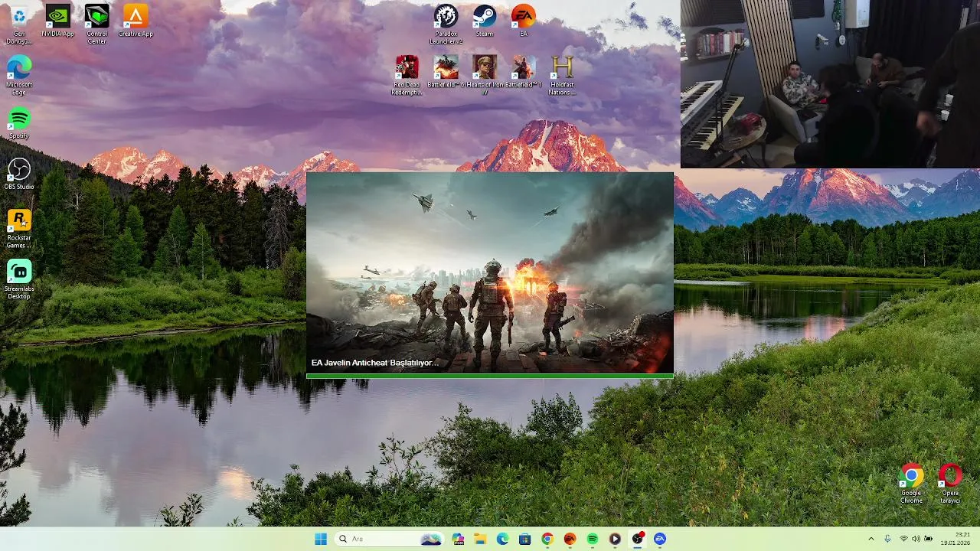
Task: Switch to OBS Studio on the taskbar
Action: click(637, 539)
